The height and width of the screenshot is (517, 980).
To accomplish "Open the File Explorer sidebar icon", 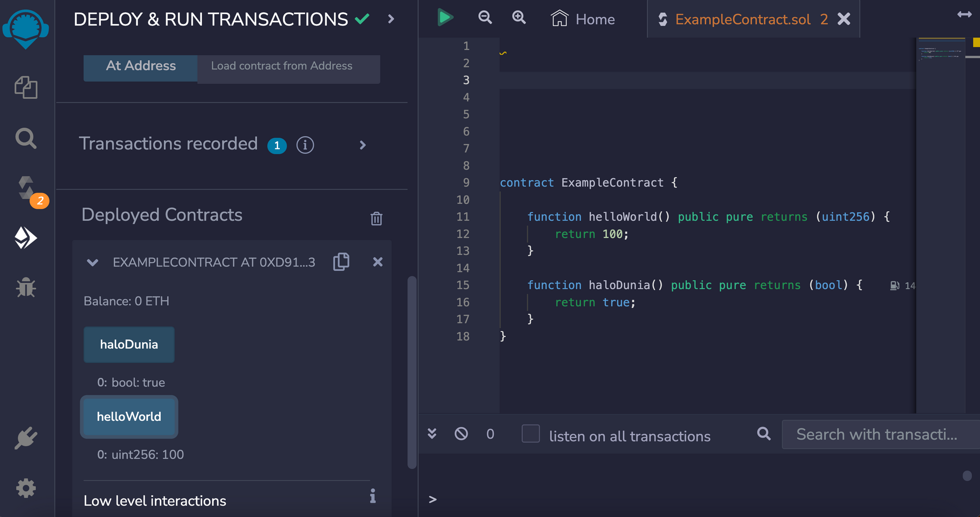I will (x=26, y=88).
